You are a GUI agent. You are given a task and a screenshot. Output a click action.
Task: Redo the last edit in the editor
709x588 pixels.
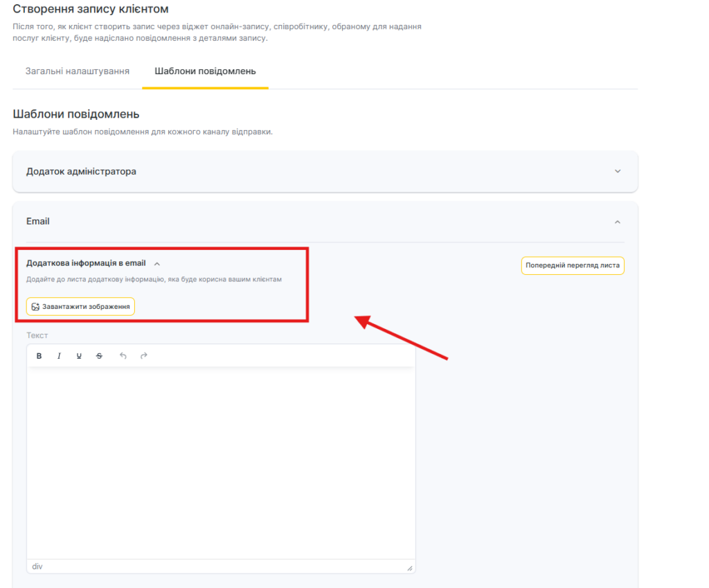(144, 356)
